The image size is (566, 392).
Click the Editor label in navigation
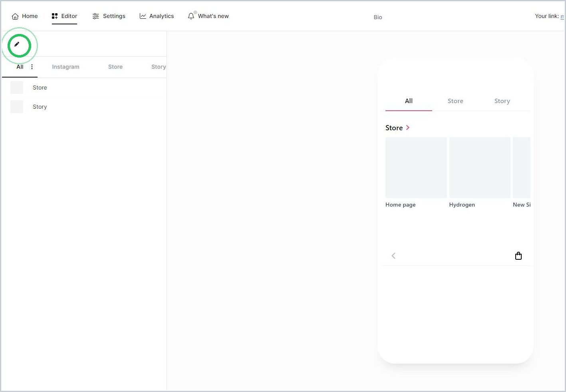tap(69, 16)
